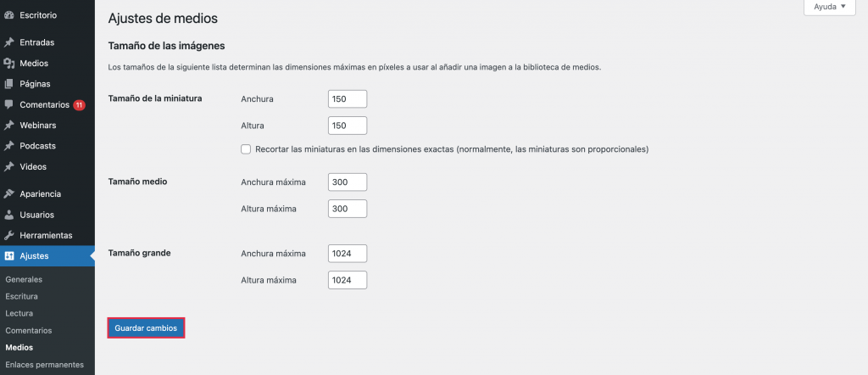The image size is (868, 375).
Task: Click the Guardar cambios button
Action: click(x=146, y=328)
